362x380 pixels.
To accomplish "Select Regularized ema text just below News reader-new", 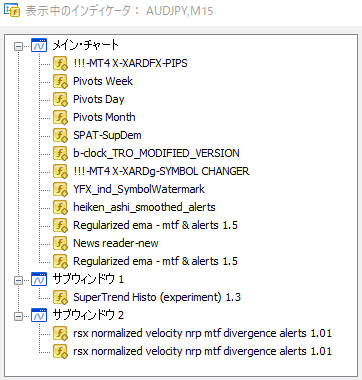I will click(x=155, y=261).
